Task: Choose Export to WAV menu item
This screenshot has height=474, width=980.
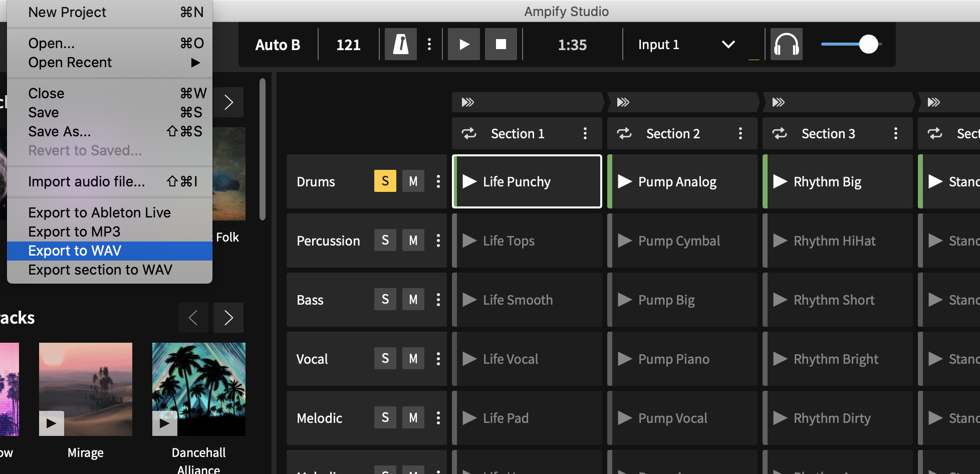Action: tap(110, 251)
